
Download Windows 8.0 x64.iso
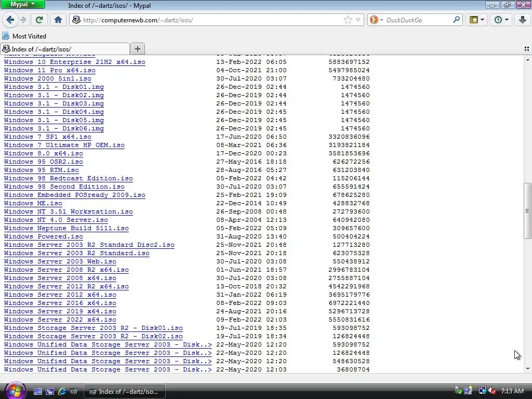point(44,153)
